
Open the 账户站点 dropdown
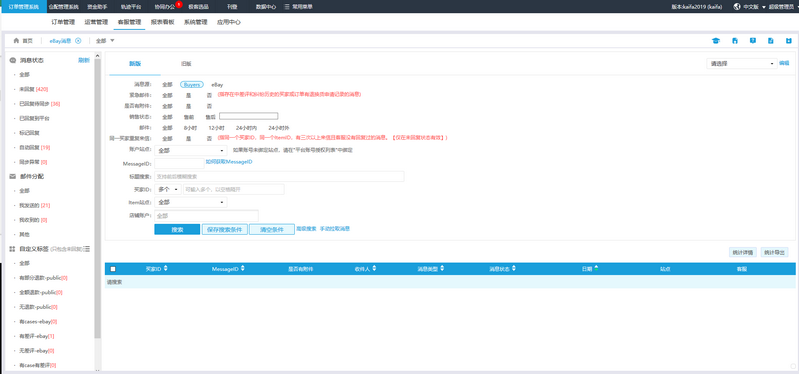click(x=191, y=151)
